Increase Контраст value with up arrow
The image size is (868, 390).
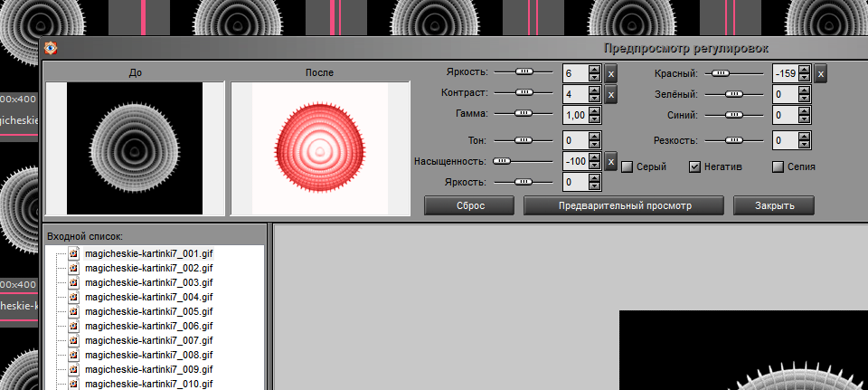pyautogui.click(x=594, y=90)
